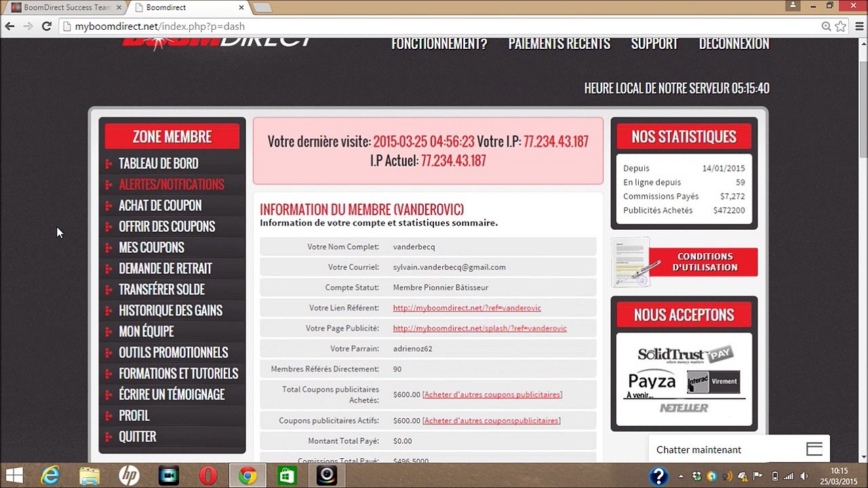Open PAIEMENTS RECENTS in the top navigation

[x=559, y=43]
